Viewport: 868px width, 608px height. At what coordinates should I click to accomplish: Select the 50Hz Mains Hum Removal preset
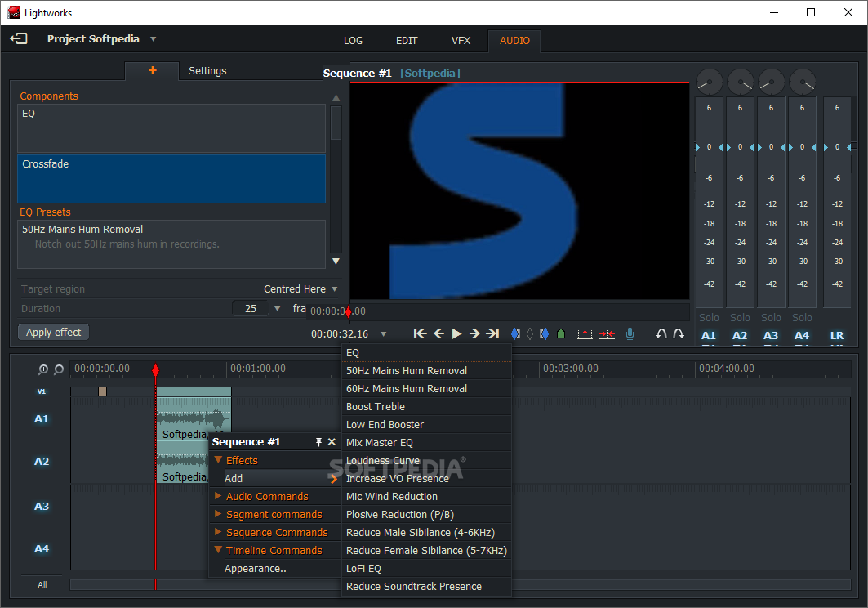171,244
